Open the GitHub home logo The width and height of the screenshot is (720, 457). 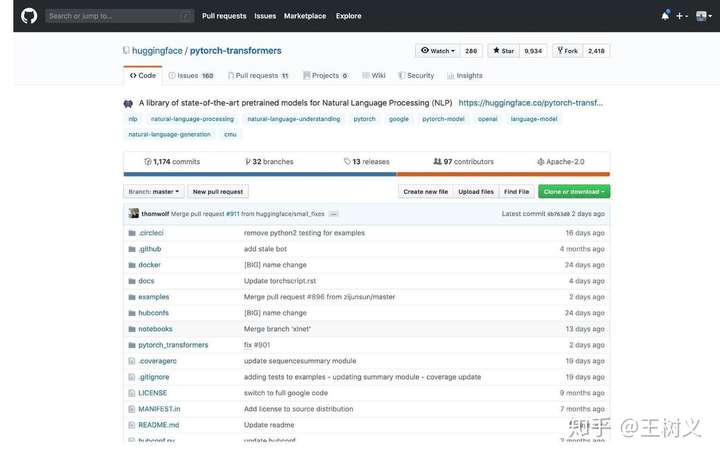tap(29, 16)
